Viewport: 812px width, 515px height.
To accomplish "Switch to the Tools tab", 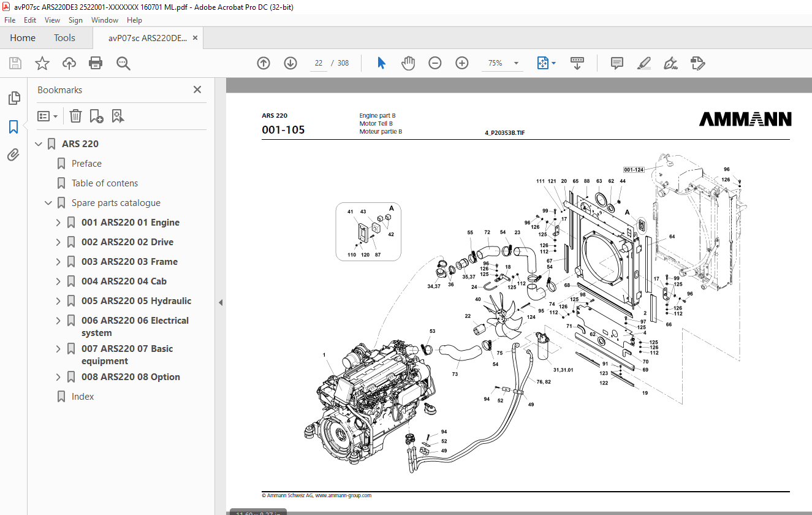I will [x=64, y=38].
